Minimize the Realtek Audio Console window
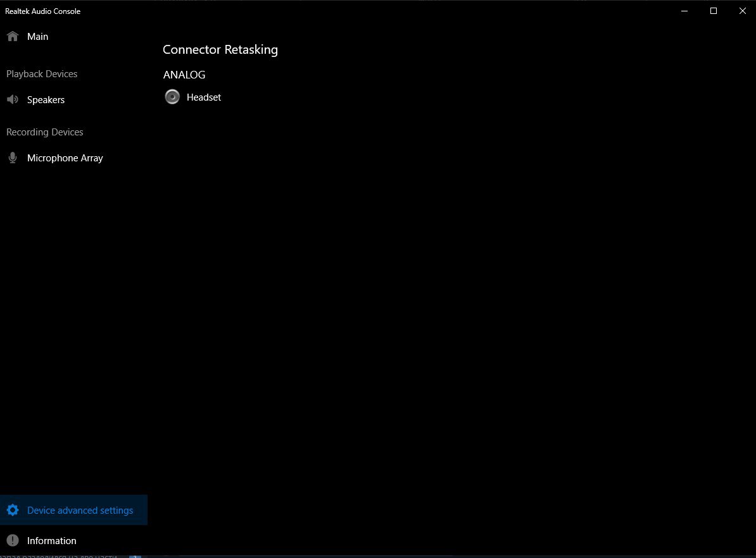Viewport: 756px width, 558px height. click(684, 11)
